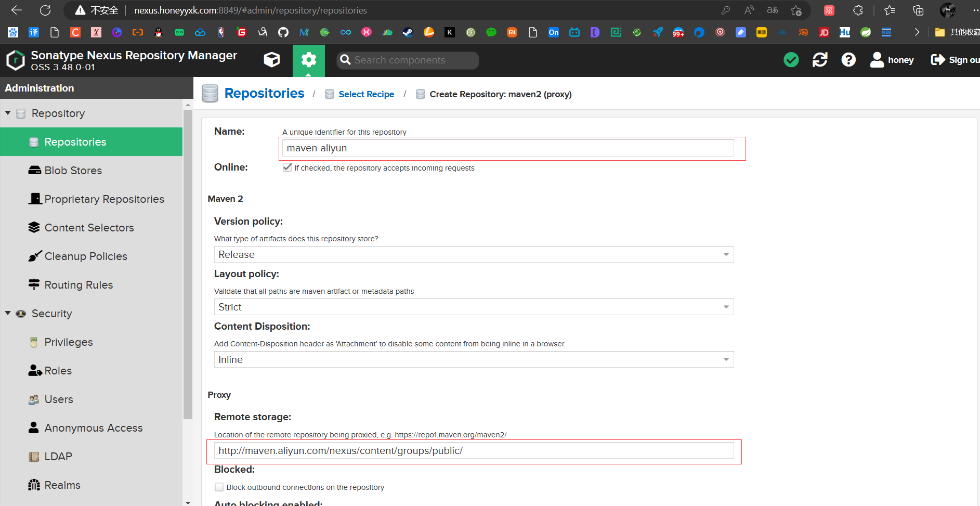Click the Nexus refresh icon in header
This screenshot has width=980, height=506.
pyautogui.click(x=820, y=60)
